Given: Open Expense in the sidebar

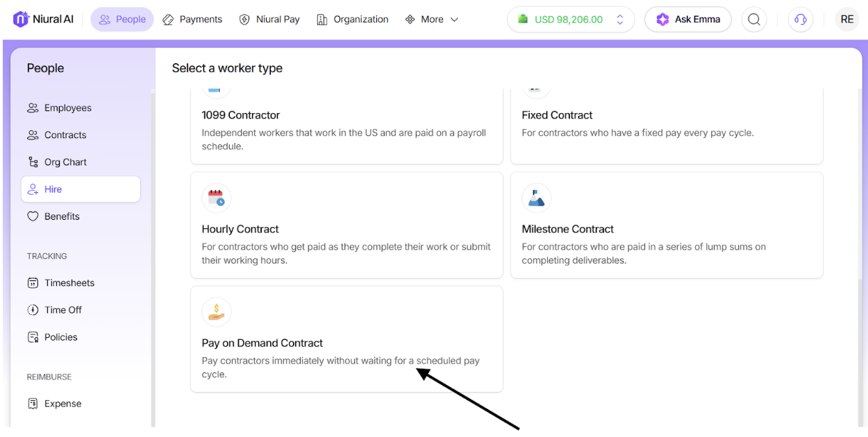Looking at the screenshot, I should click(x=62, y=404).
